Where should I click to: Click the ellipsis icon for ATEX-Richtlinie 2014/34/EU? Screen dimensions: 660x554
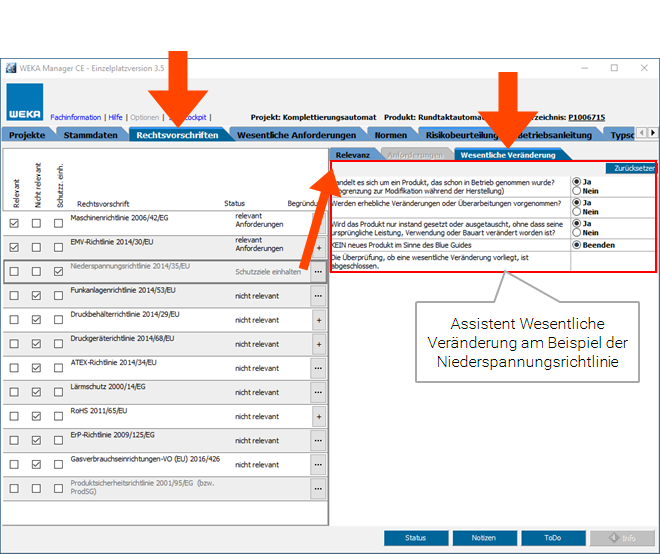[318, 368]
